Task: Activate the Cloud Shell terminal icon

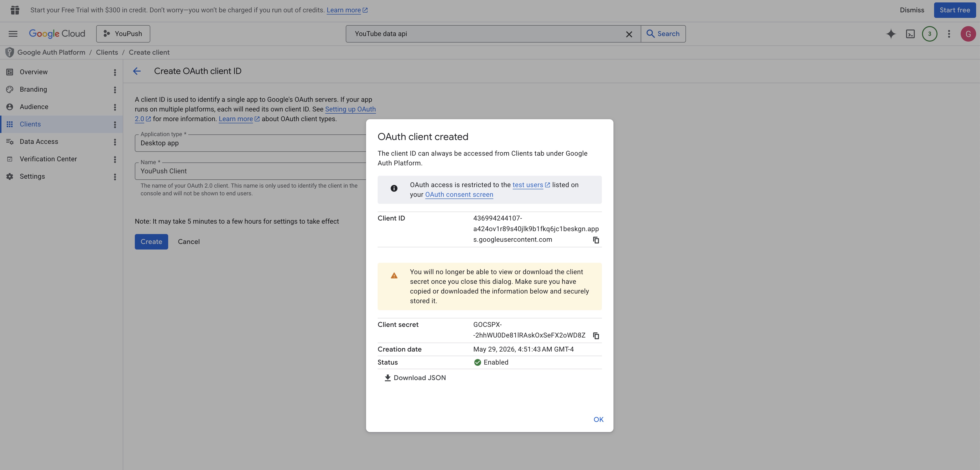Action: [x=910, y=34]
